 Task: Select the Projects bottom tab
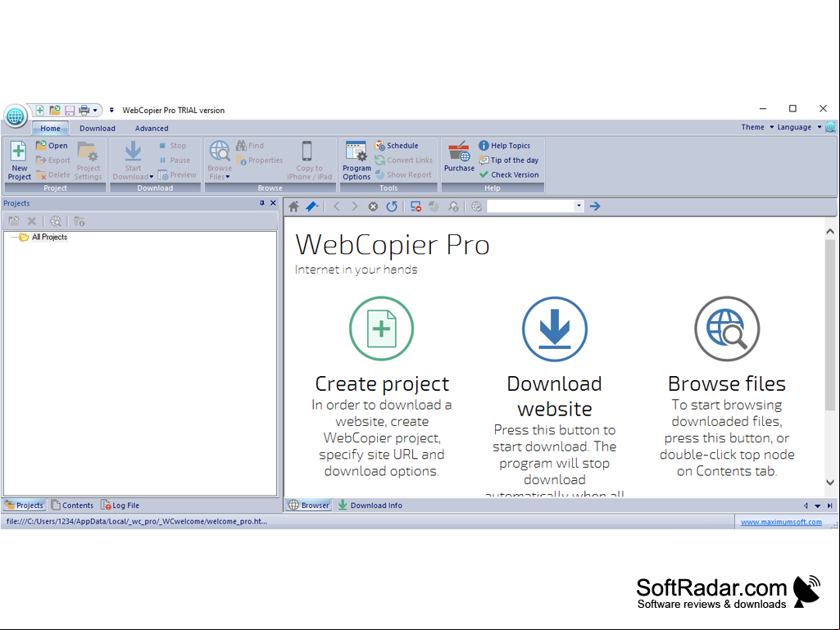[24, 505]
